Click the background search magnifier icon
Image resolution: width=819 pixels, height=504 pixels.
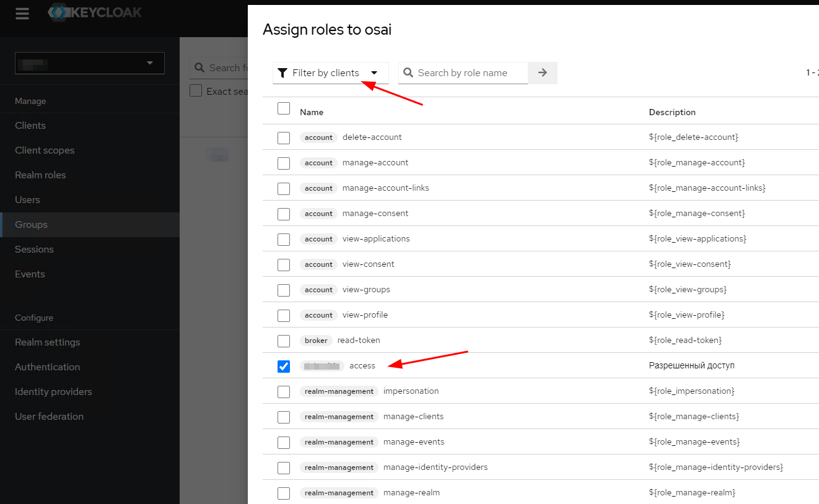pos(199,68)
